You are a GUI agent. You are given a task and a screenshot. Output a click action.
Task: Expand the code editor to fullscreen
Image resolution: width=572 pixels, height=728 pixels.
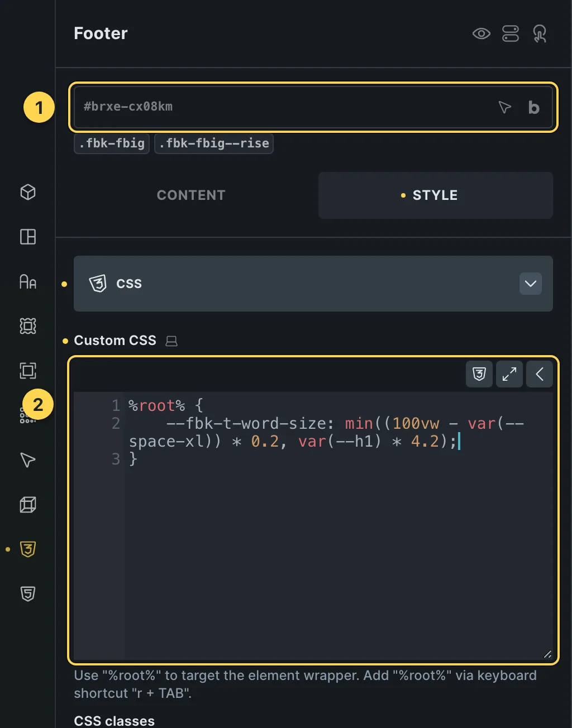(x=509, y=374)
